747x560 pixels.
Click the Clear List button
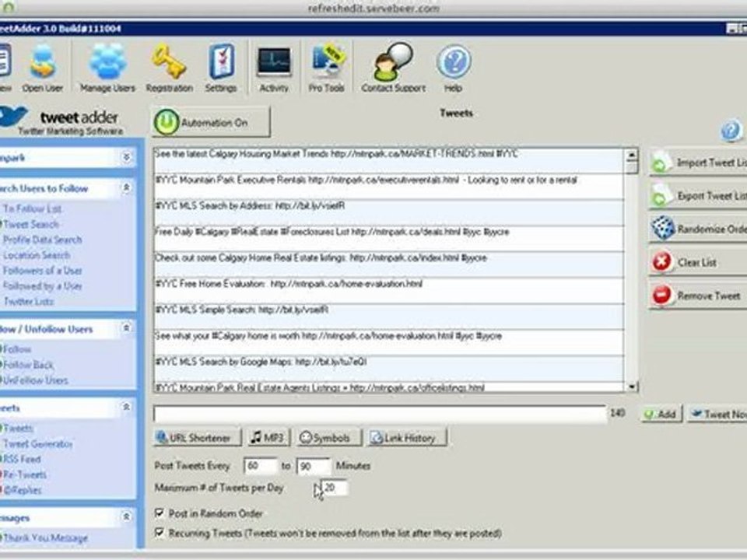[x=699, y=262]
